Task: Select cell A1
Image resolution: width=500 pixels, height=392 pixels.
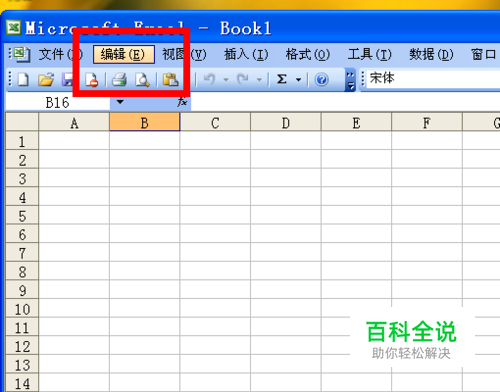Action: 74,140
